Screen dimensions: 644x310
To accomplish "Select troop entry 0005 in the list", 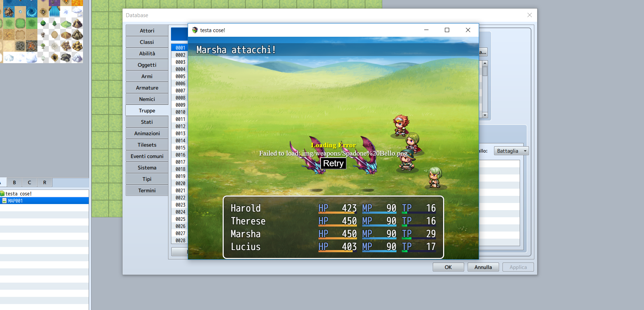I will pyautogui.click(x=180, y=76).
